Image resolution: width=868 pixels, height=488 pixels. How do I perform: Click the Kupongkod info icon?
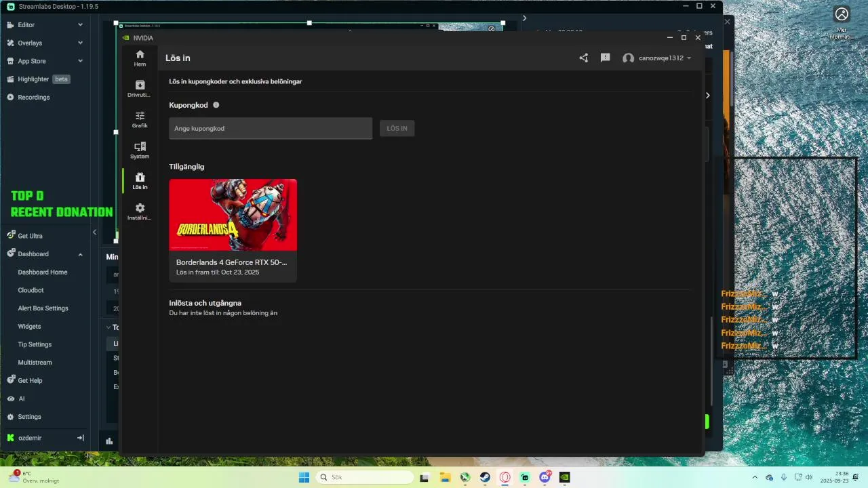pos(216,105)
